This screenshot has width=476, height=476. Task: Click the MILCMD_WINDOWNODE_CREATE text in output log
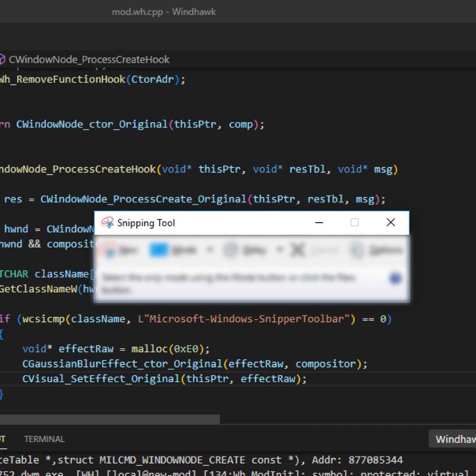coord(172,460)
